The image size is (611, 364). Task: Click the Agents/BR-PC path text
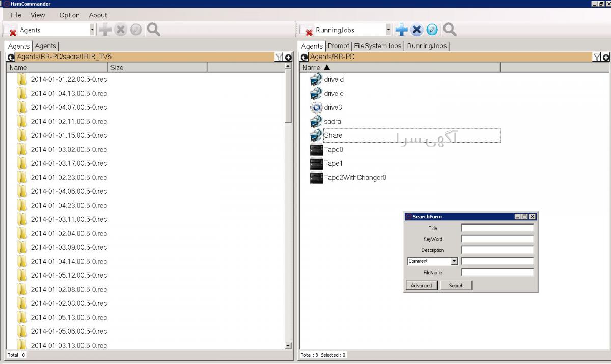click(x=332, y=57)
